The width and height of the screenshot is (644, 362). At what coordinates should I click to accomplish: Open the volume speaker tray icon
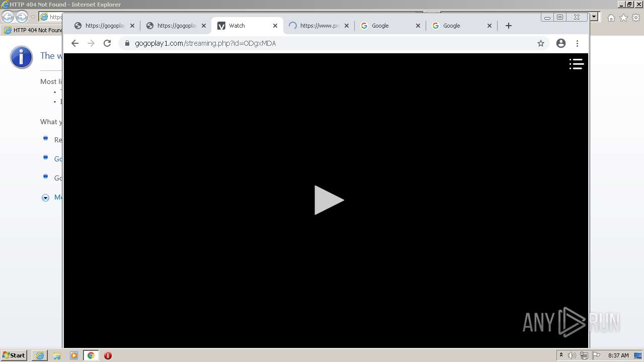pyautogui.click(x=572, y=355)
